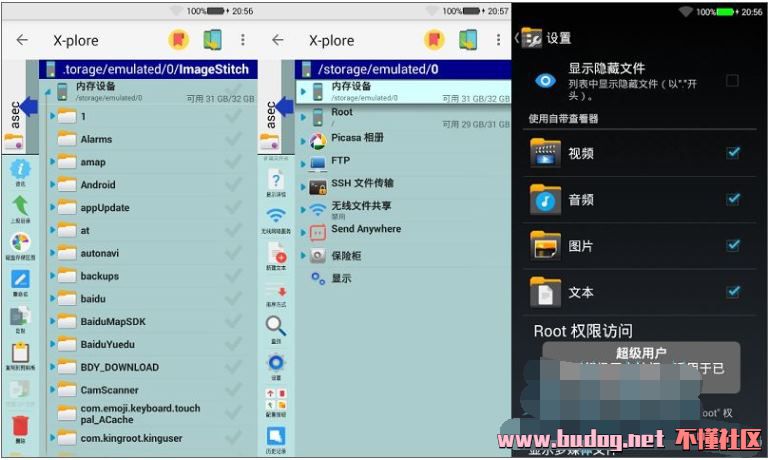771x460 pixels.
Task: Uncheck the 音频 built-in viewer checkbox
Action: click(733, 199)
